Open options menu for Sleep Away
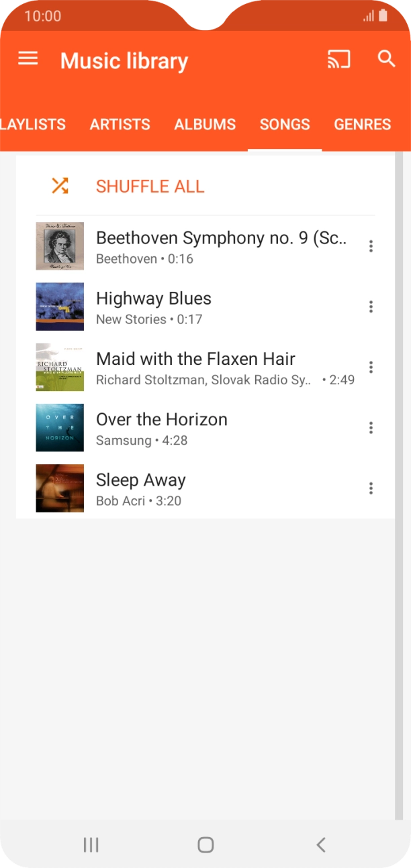The height and width of the screenshot is (868, 411). pos(370,488)
